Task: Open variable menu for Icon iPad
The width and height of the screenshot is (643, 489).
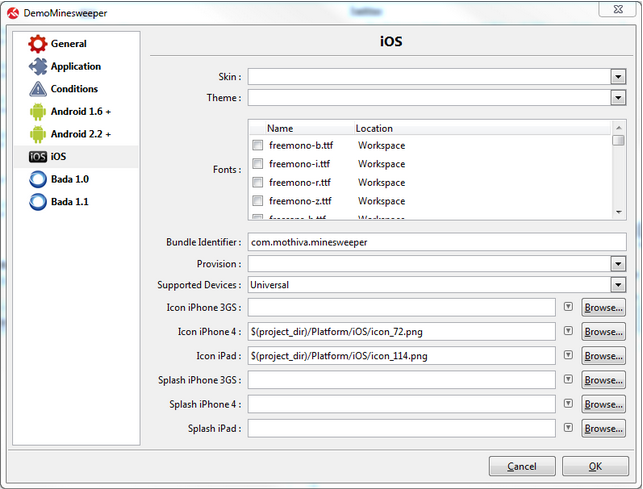Action: pyautogui.click(x=568, y=355)
